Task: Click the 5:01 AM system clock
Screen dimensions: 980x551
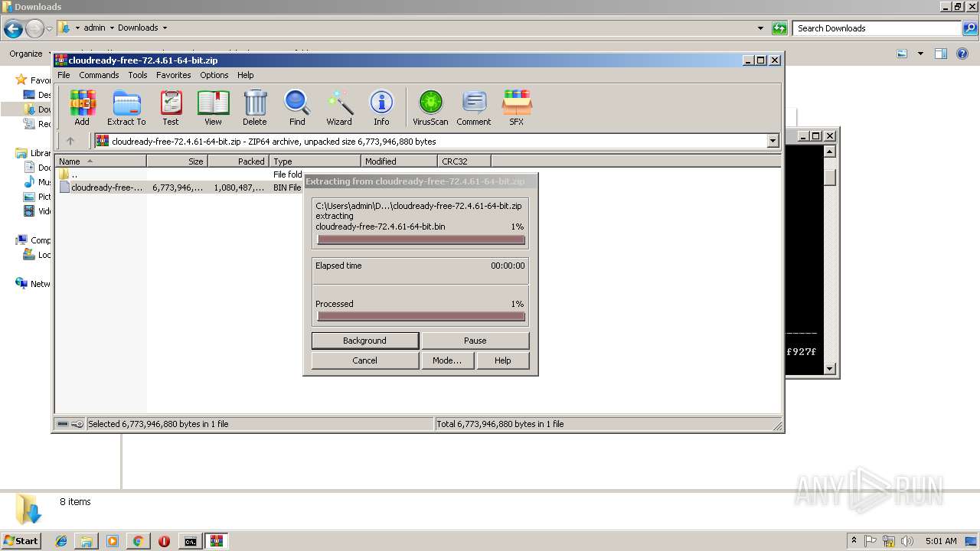Action: tap(940, 541)
